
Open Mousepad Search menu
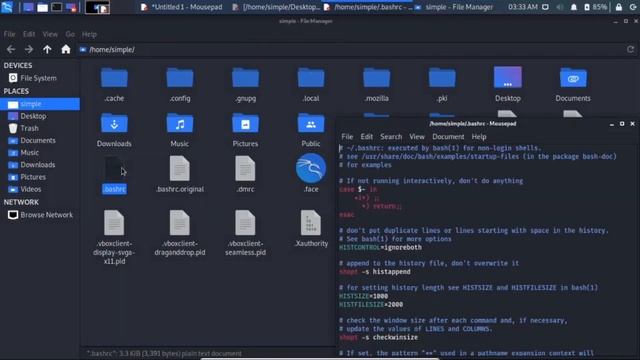pos(391,137)
